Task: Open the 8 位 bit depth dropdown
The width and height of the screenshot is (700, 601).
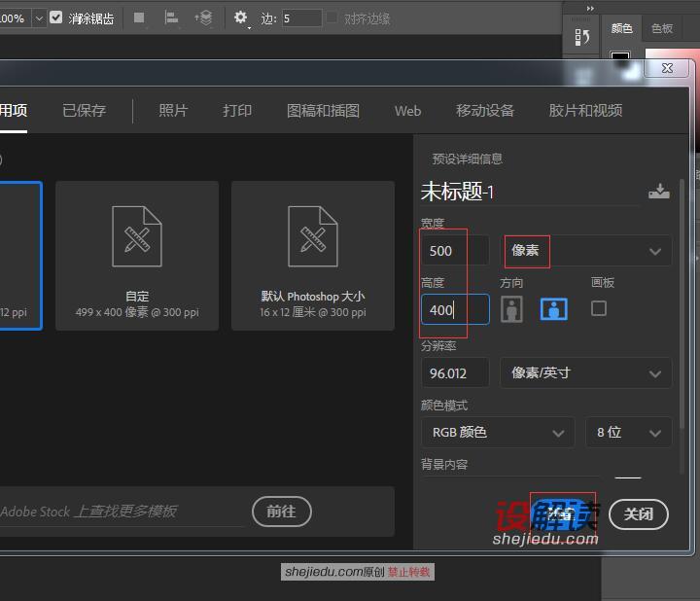Action: coord(629,432)
